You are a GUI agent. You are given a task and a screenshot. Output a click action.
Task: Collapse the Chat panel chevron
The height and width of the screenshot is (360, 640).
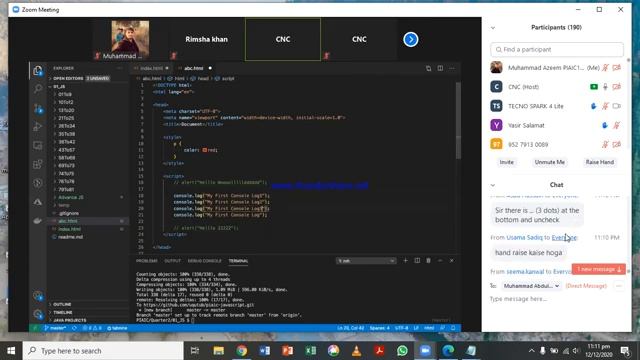coord(493,185)
